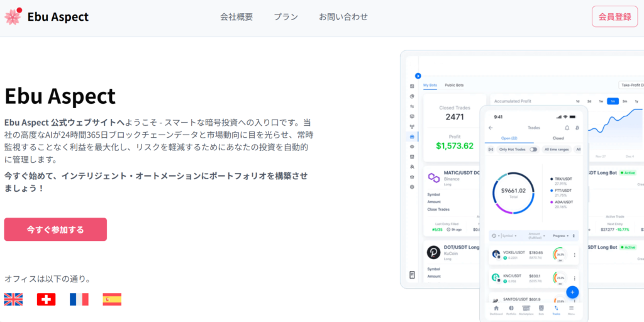Open the 会社概要 menu item

(236, 17)
